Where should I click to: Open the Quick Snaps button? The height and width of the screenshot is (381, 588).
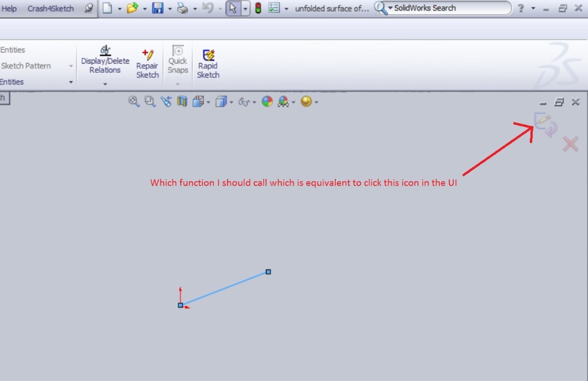pyautogui.click(x=178, y=60)
